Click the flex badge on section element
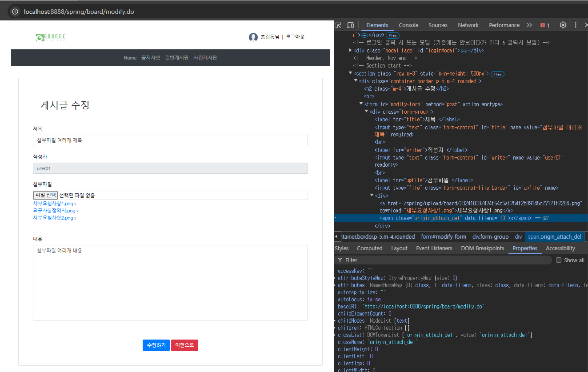 (498, 74)
